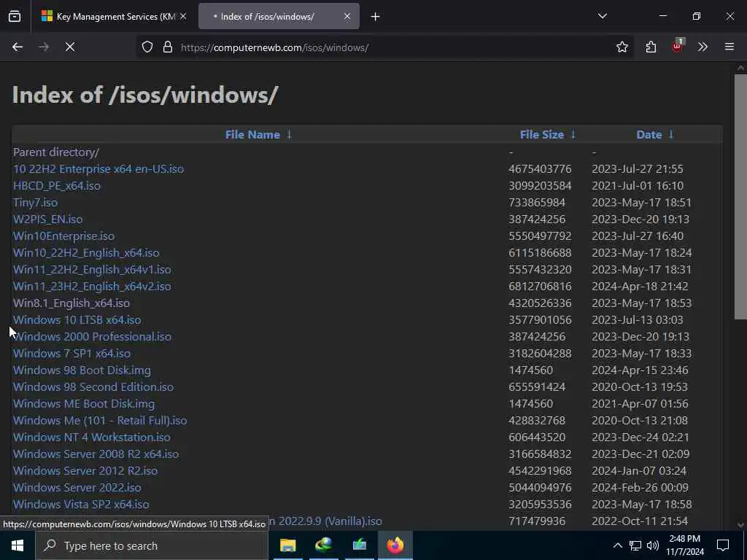Viewport: 747px width, 560px height.
Task: Open the Extensions puzzle icon
Action: coord(651,47)
